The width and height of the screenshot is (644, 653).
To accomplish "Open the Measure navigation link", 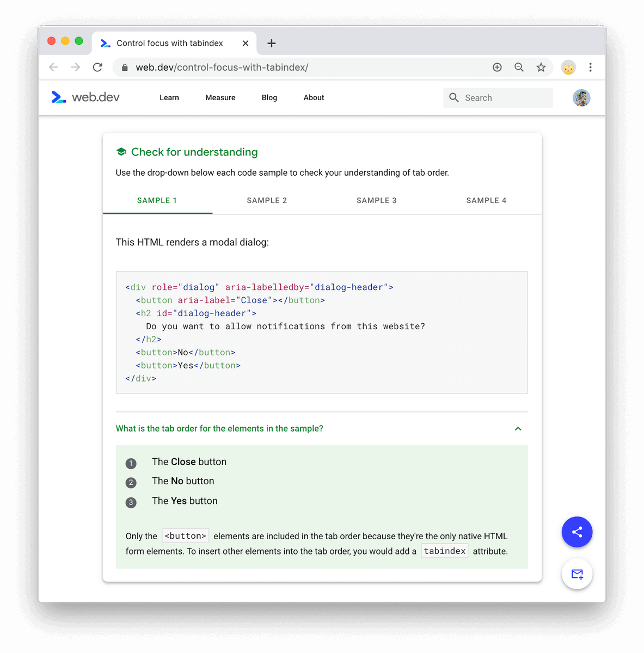I will (220, 97).
